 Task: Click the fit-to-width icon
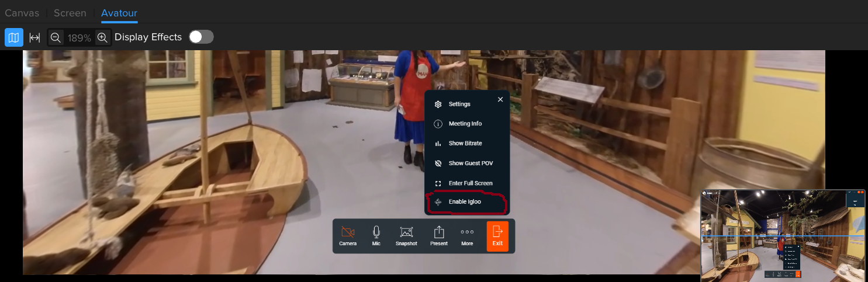[34, 37]
